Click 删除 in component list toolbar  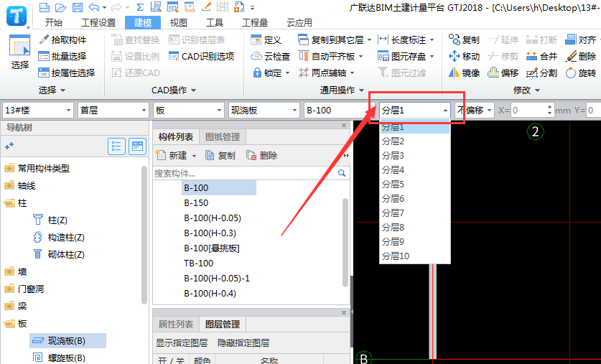(262, 155)
